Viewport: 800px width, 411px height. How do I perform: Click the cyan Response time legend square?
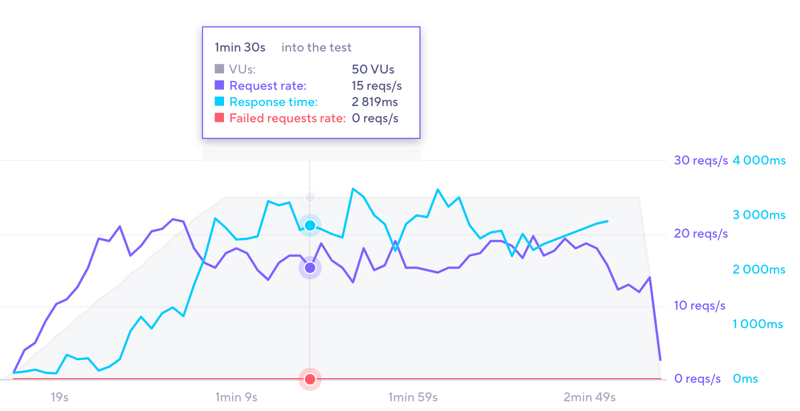tap(220, 102)
